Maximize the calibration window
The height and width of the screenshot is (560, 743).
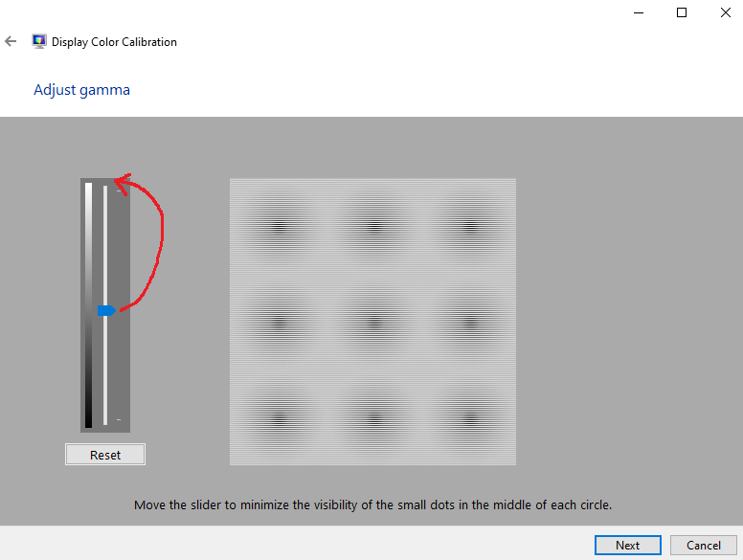tap(682, 12)
